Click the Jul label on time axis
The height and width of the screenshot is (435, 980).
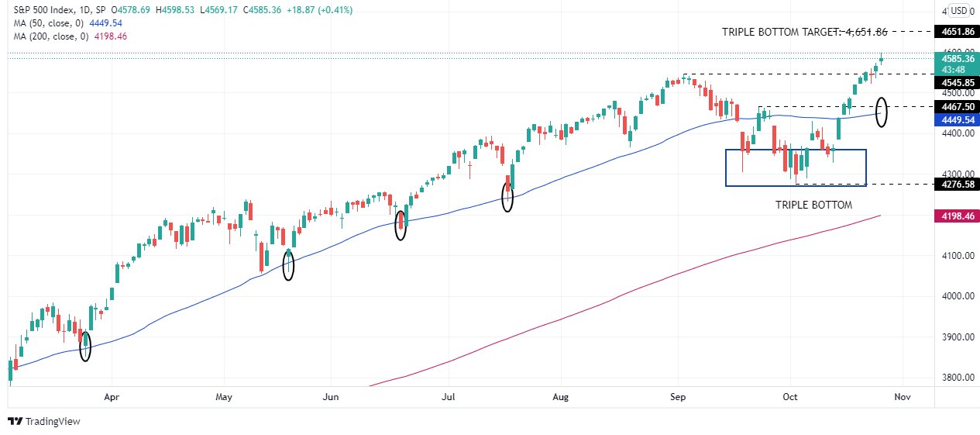pyautogui.click(x=448, y=397)
